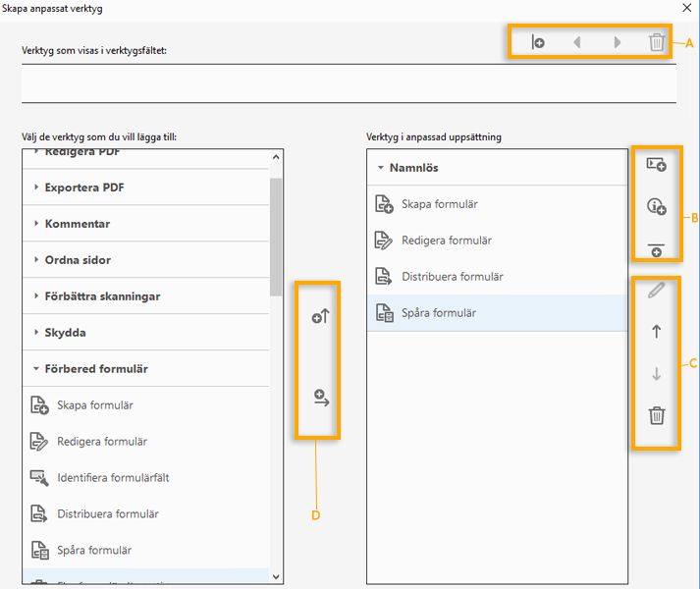This screenshot has height=589, width=700.
Task: Select Redigera formulär in custom set
Action: (446, 241)
